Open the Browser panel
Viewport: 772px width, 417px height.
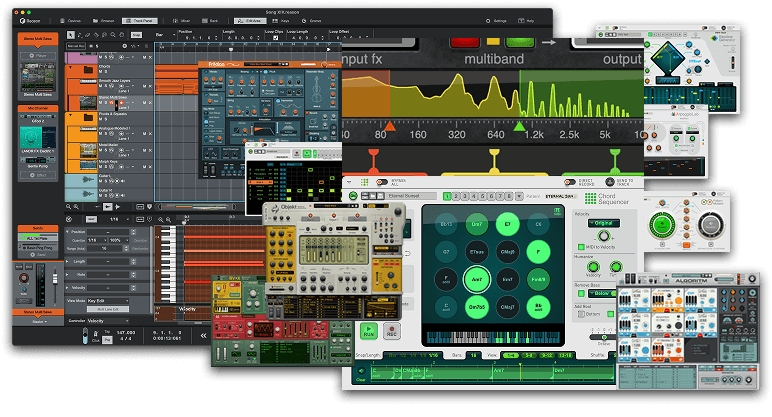103,21
